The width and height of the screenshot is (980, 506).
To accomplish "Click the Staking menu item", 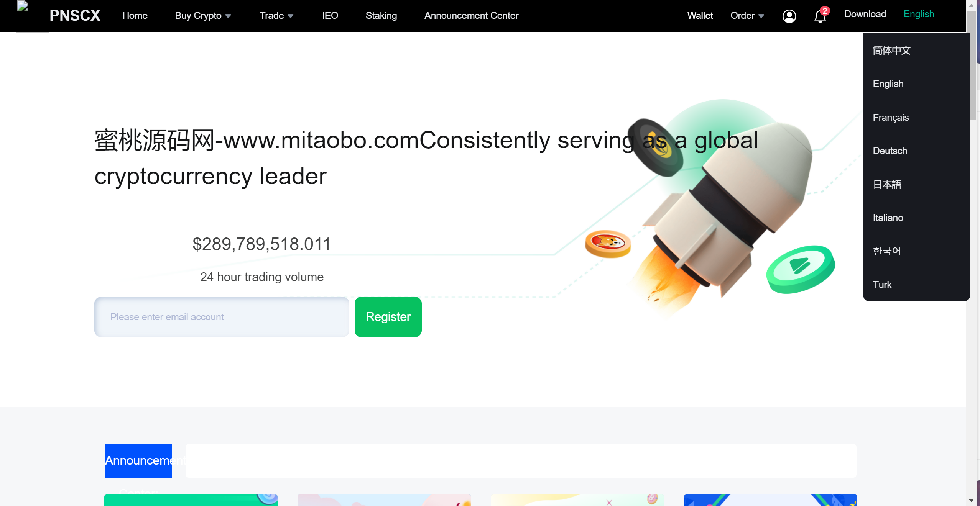I will click(x=381, y=15).
